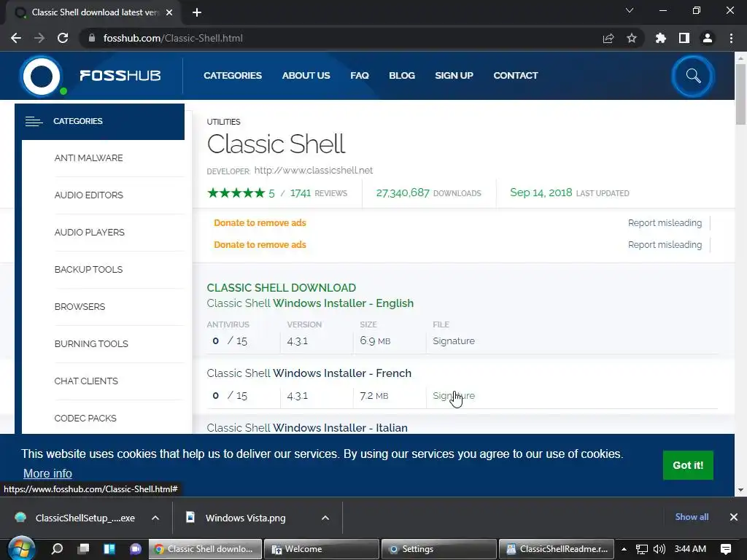747x560 pixels.
Task: Toggle the Chrome side panel icon
Action: 684,38
